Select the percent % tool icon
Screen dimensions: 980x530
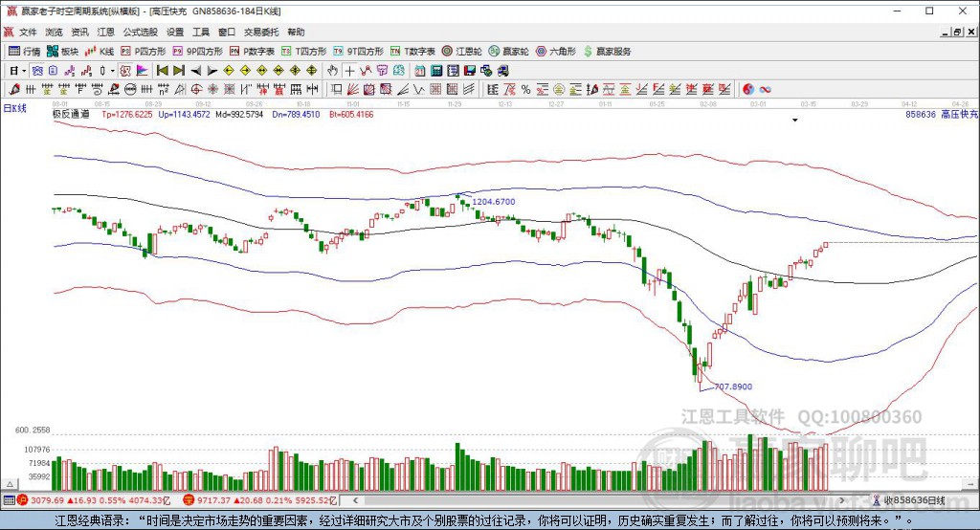525,89
